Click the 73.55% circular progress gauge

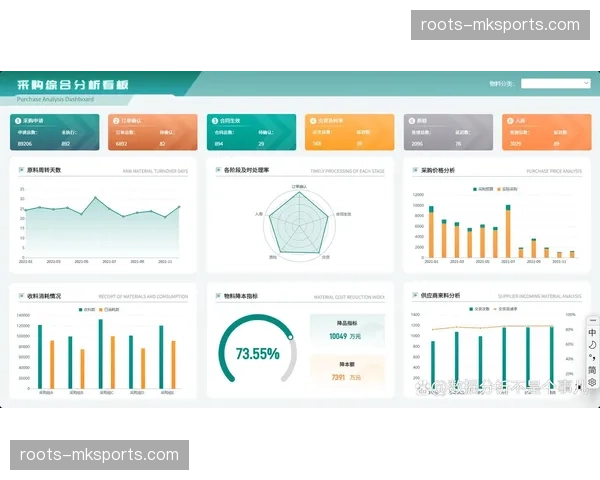(256, 353)
